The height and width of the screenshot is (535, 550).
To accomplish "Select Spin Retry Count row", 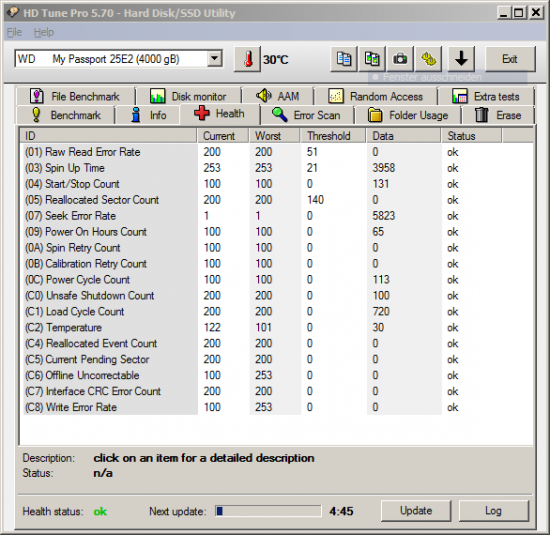I will (277, 248).
